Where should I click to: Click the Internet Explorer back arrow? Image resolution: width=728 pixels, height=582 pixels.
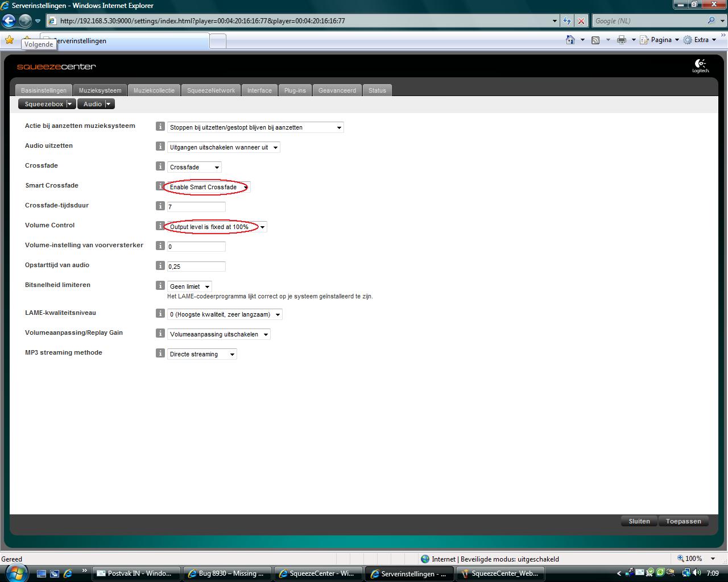9,21
